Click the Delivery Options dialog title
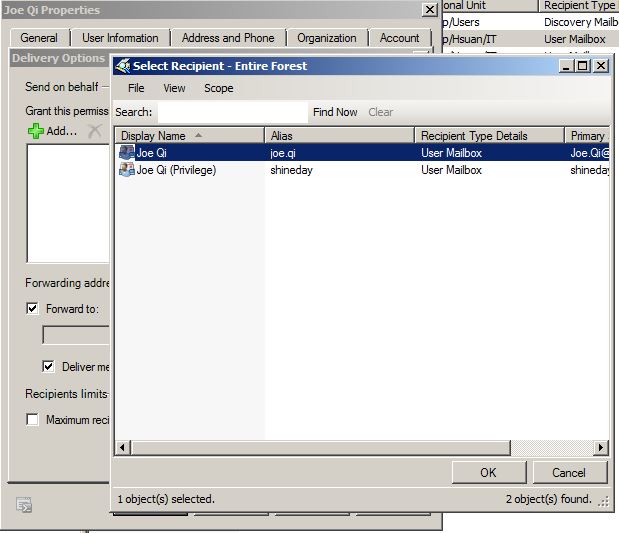Viewport: 619px width, 533px height. coord(58,58)
